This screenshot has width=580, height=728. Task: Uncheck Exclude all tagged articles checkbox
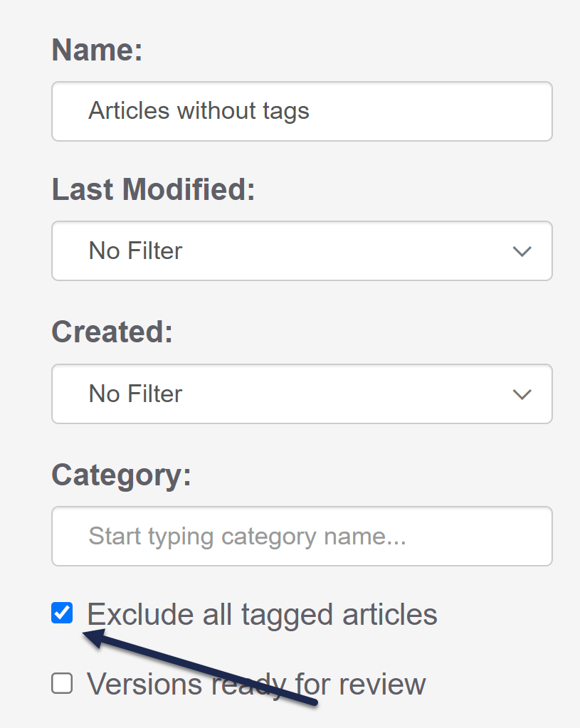63,613
